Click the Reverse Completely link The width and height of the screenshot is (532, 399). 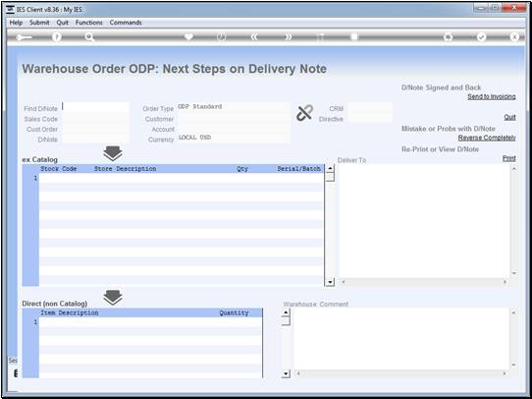point(487,138)
